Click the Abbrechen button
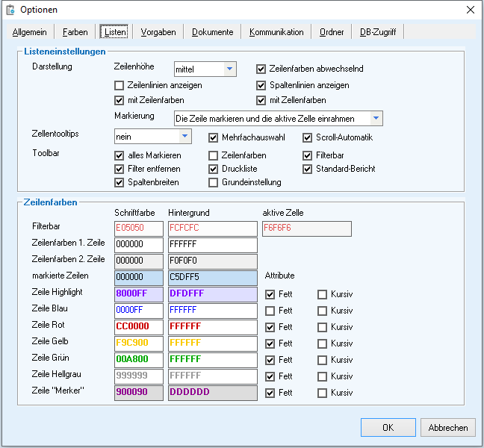 448,428
